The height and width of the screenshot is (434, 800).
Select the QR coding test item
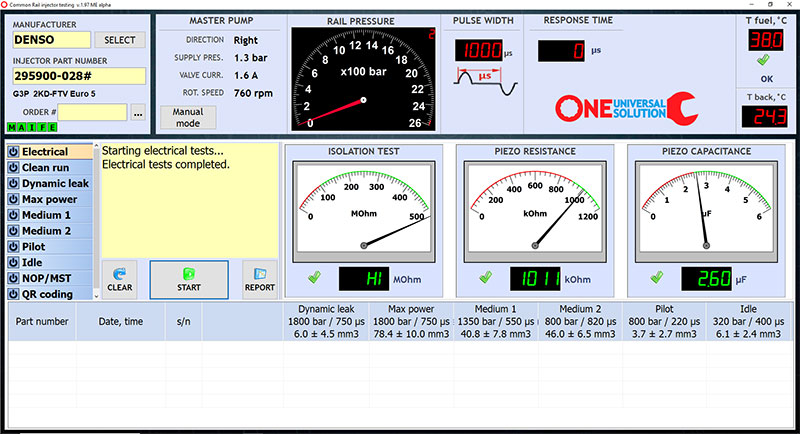[53, 294]
